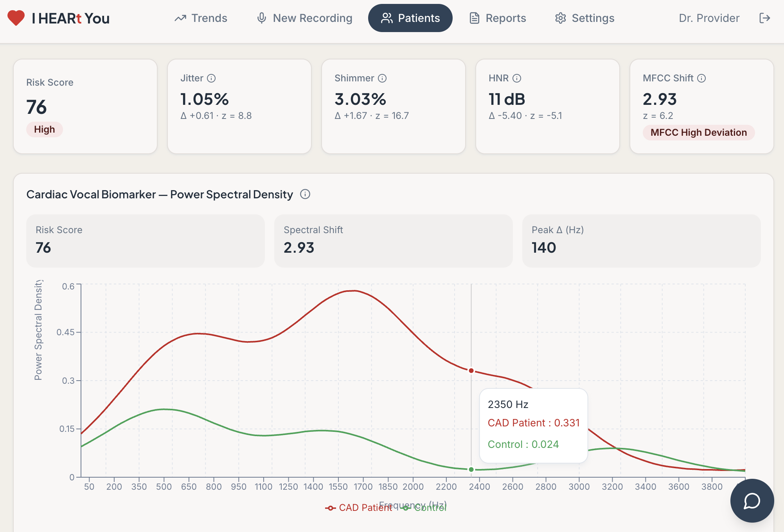Click the green Control data point
Screen dimensions: 784x532
(471, 469)
